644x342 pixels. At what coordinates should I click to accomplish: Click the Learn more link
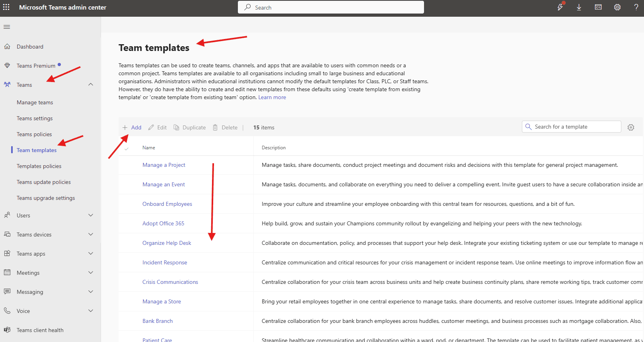(x=272, y=97)
